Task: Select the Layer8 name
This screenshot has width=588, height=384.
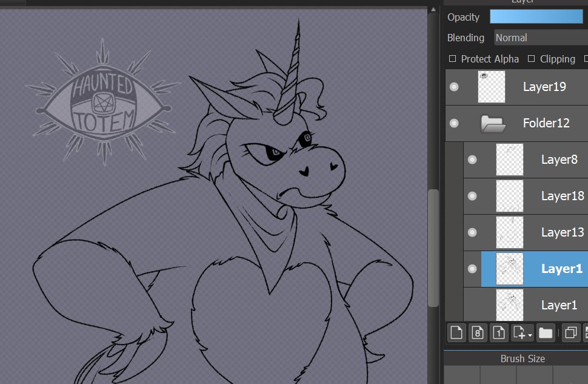Action: [559, 160]
